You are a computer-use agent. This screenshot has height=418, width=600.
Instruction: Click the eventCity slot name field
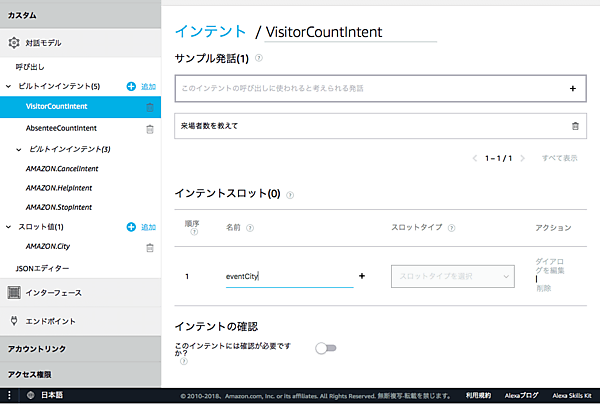pyautogui.click(x=286, y=276)
